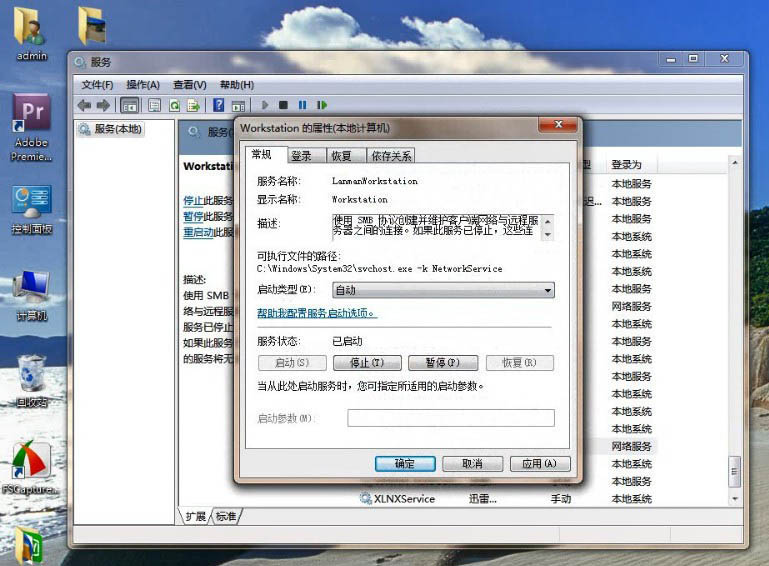Click services list scrollbar down arrow

[x=735, y=499]
